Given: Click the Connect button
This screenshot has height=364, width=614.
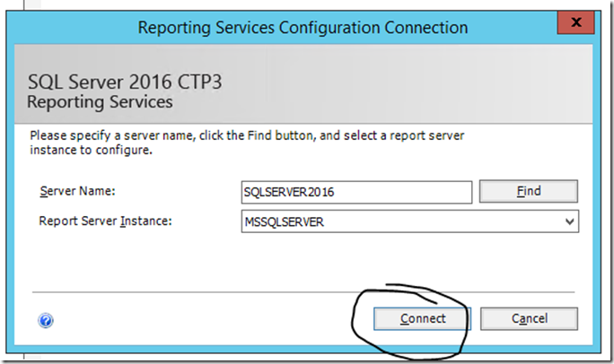Looking at the screenshot, I should pos(422,318).
